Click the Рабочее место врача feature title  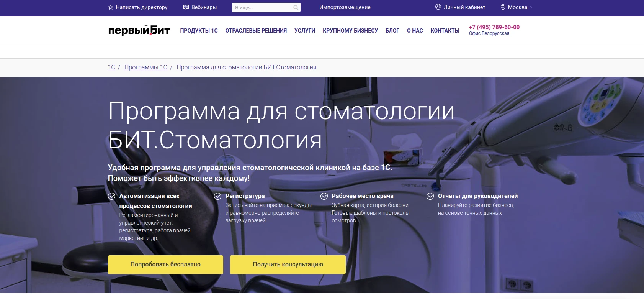tap(363, 196)
